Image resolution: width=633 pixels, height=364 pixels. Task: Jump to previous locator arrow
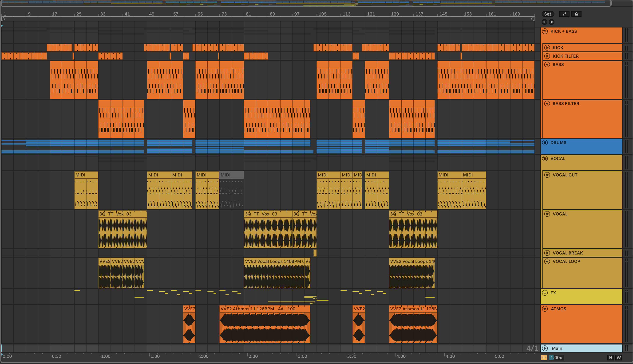[544, 22]
